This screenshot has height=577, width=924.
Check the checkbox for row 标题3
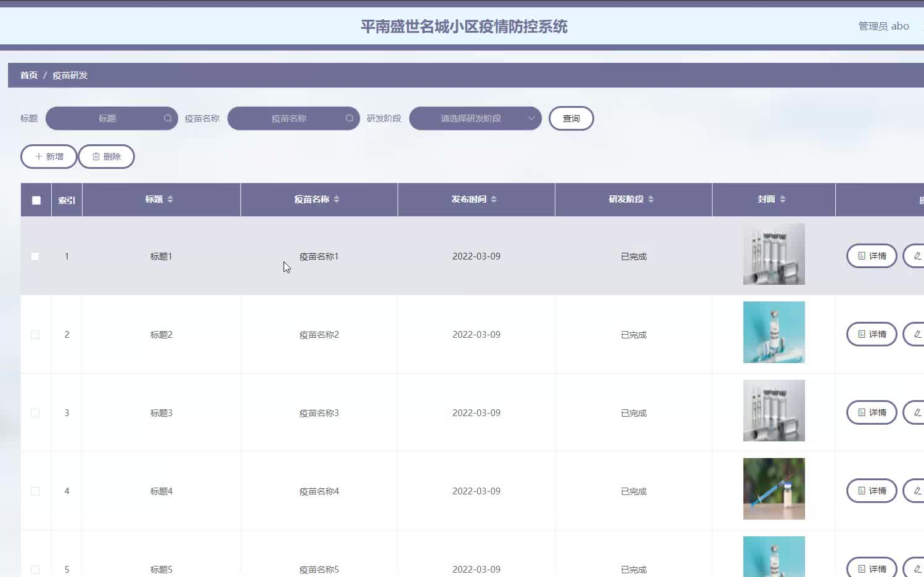click(35, 413)
